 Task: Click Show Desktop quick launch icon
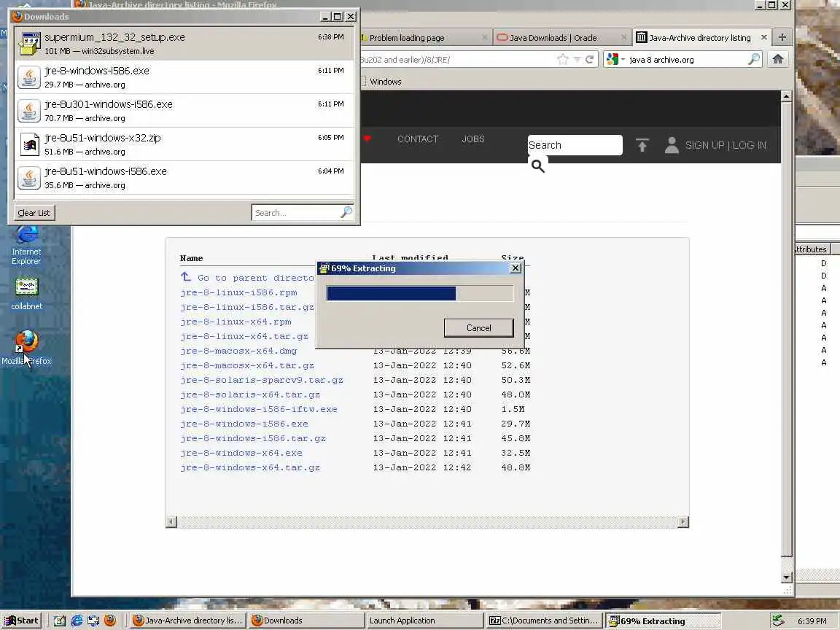tap(60, 621)
